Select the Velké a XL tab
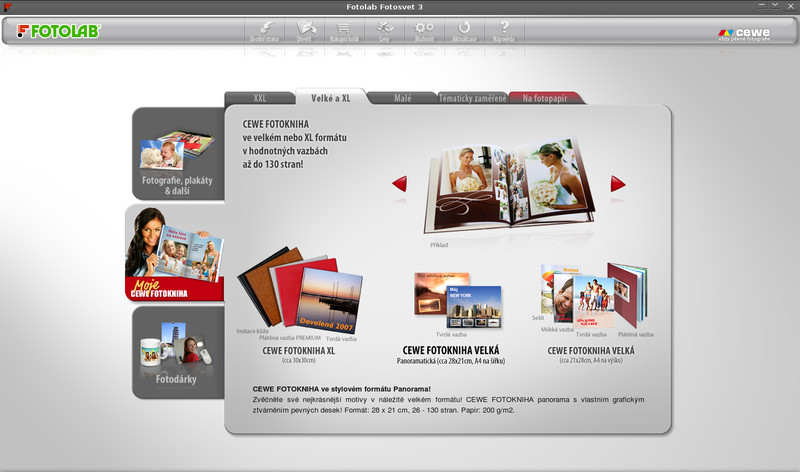The image size is (800, 472). click(x=331, y=98)
